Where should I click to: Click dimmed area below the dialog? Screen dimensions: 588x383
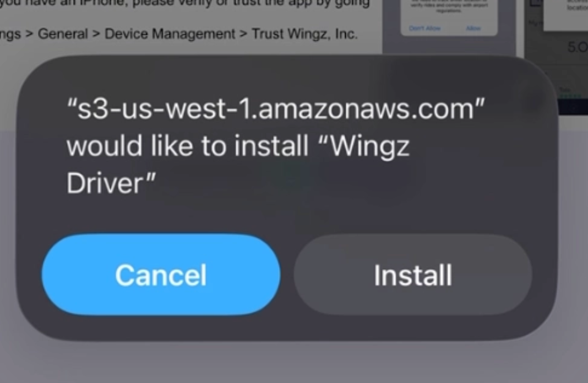(294, 362)
